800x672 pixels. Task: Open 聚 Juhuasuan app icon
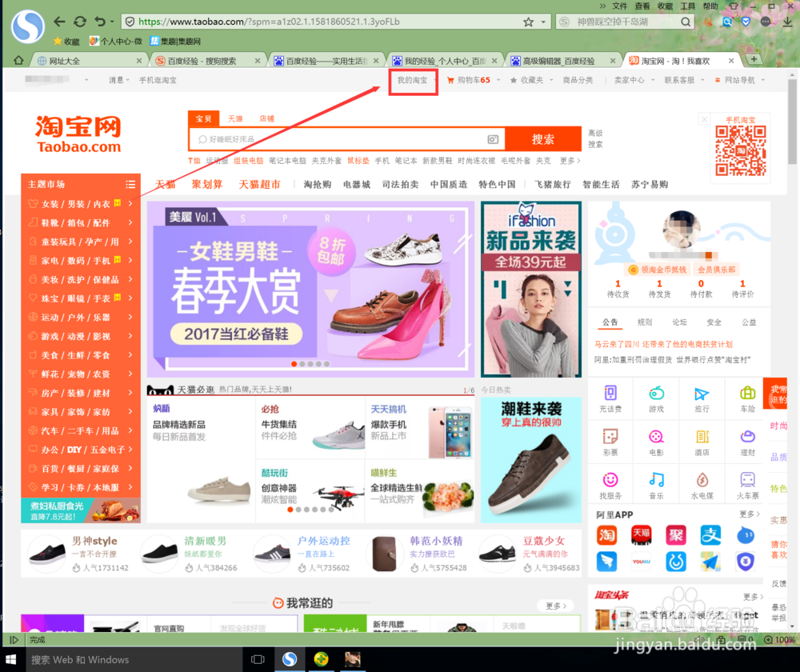coord(676,535)
